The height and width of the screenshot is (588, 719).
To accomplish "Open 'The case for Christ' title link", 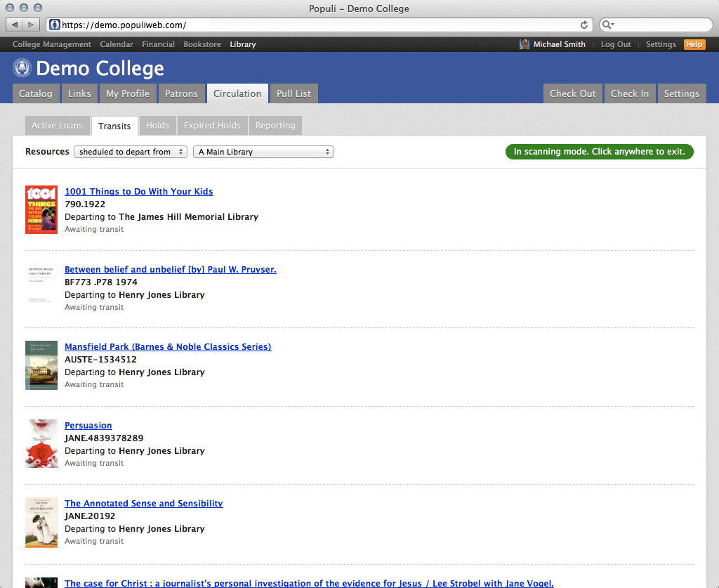I will (x=309, y=583).
